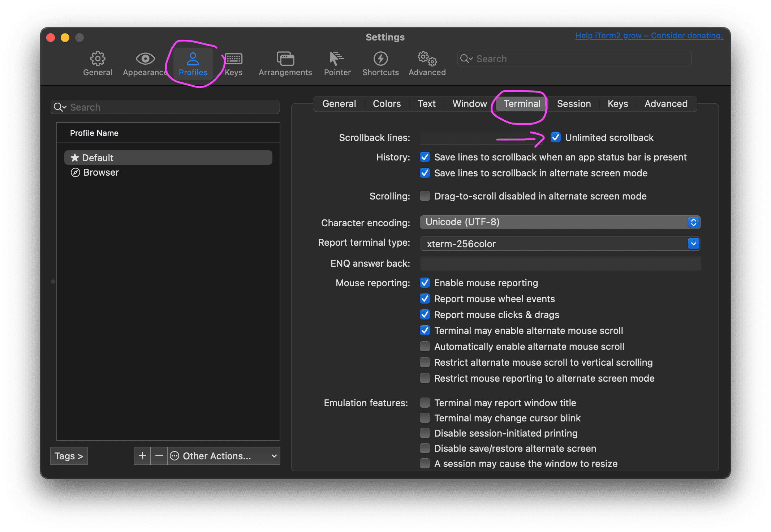Click magnifier icon in profile search field
This screenshot has height=532, width=771.
click(x=60, y=107)
